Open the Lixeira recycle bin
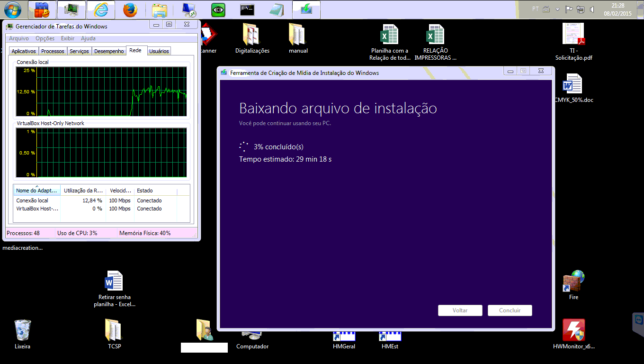 (22, 334)
